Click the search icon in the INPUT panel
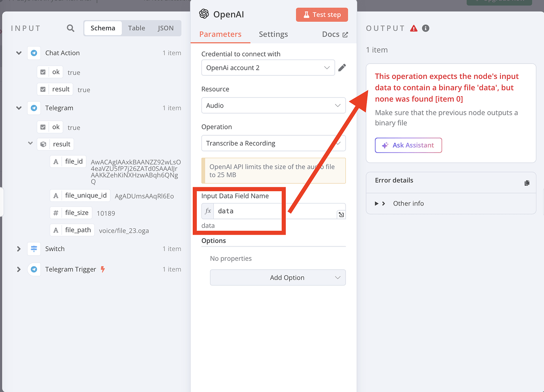544x392 pixels. [71, 28]
